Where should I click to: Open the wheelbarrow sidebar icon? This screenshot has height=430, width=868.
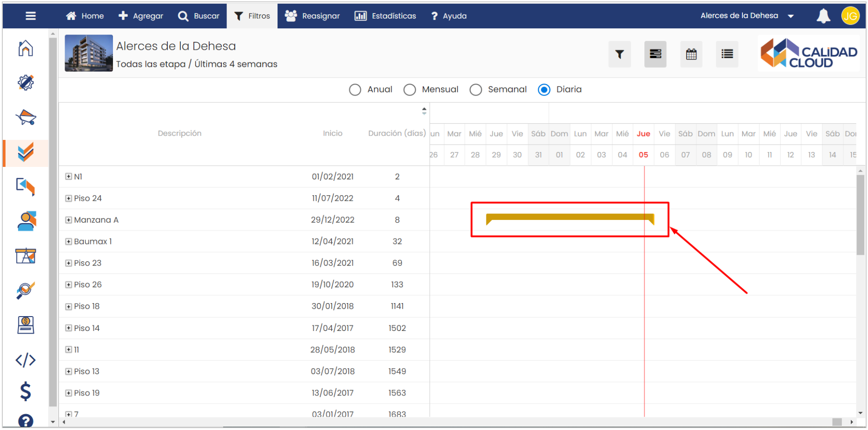click(x=26, y=118)
